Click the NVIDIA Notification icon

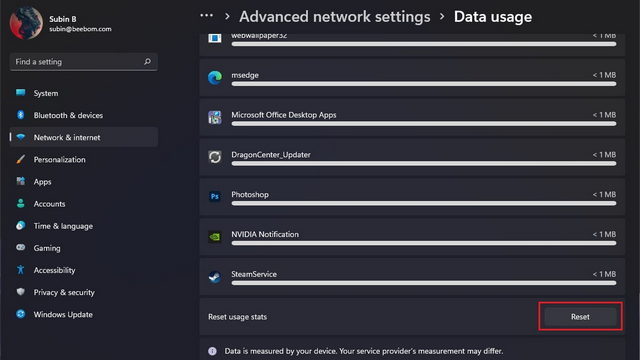point(215,236)
